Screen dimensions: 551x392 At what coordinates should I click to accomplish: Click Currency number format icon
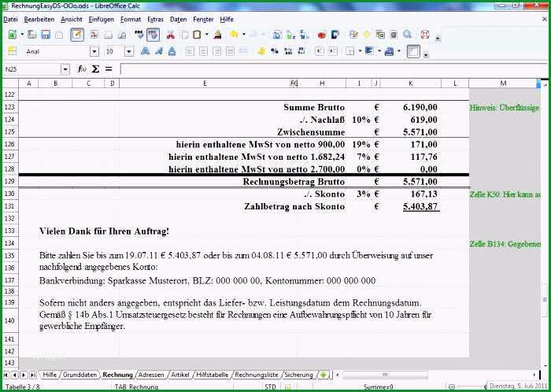(261, 51)
